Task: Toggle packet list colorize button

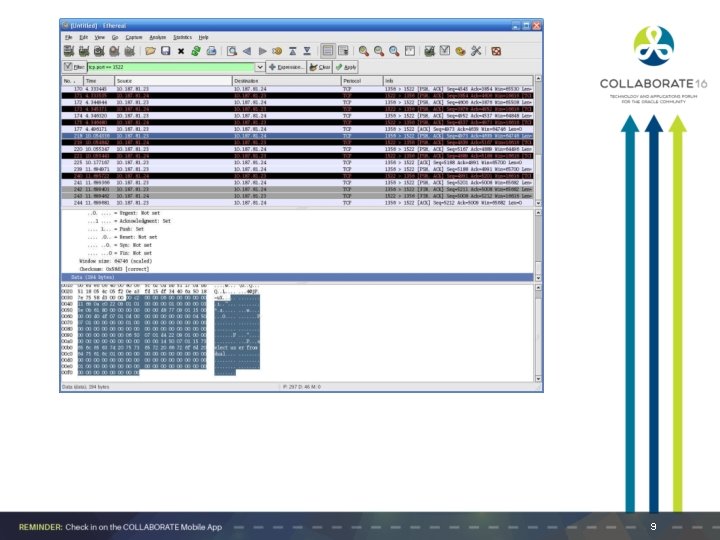Action: coord(327,51)
